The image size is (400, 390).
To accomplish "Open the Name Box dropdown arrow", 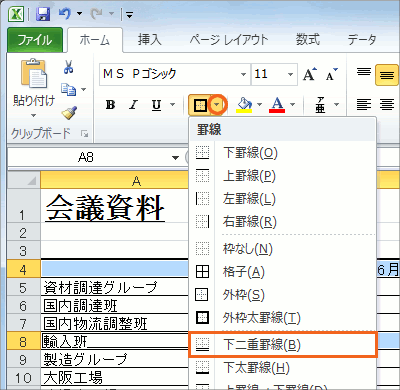I will click(x=175, y=158).
